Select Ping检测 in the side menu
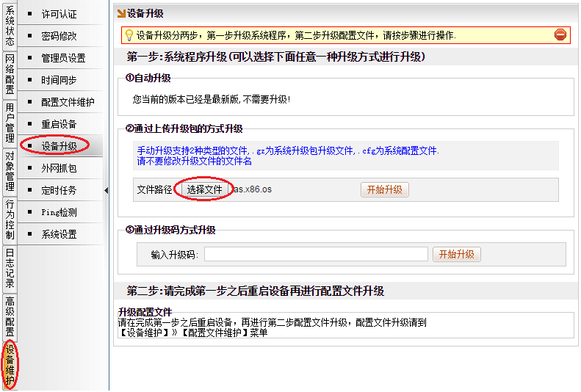581x392 pixels. pyautogui.click(x=59, y=212)
